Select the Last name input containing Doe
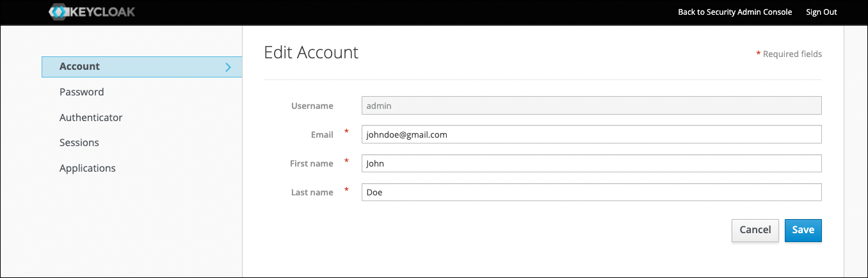Image resolution: width=868 pixels, height=278 pixels. click(x=591, y=192)
